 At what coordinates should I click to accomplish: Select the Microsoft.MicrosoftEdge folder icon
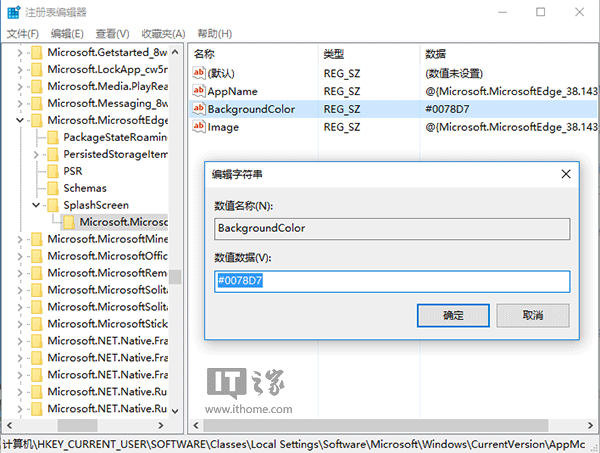coord(37,120)
